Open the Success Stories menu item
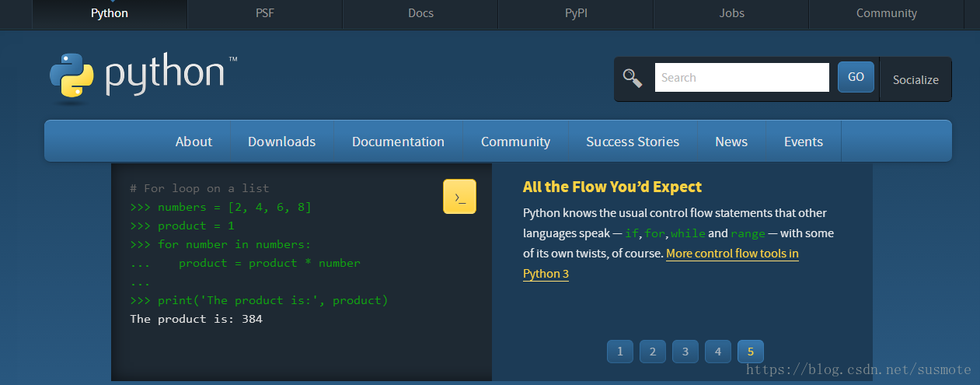980x385 pixels. [x=633, y=142]
